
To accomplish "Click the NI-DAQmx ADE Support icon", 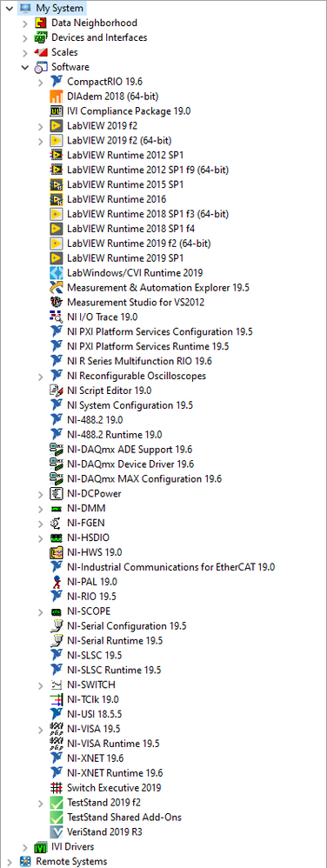I will [57, 449].
